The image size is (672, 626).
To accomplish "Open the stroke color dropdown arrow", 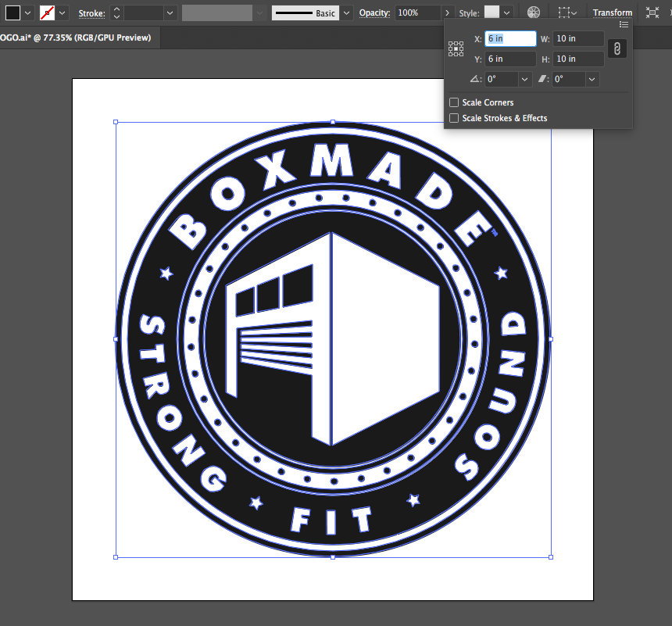I will 63,13.
